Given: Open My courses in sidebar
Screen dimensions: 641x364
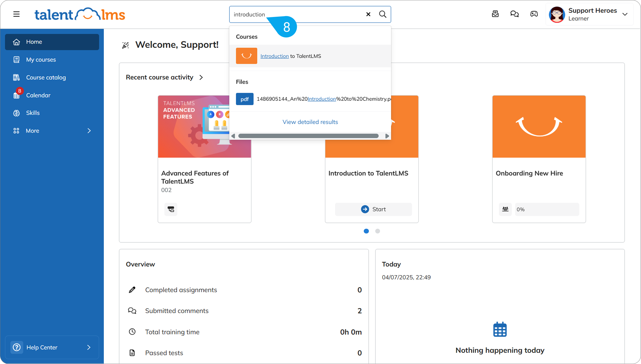Looking at the screenshot, I should (52, 60).
